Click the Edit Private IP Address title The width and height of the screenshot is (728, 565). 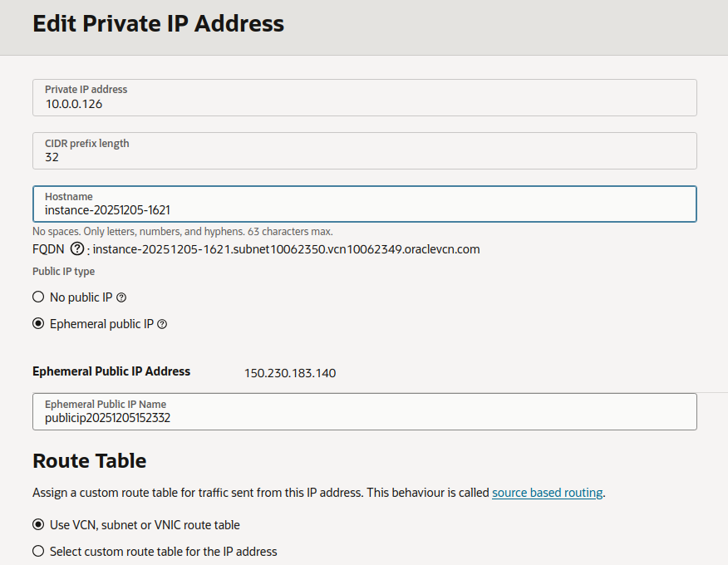(x=158, y=23)
